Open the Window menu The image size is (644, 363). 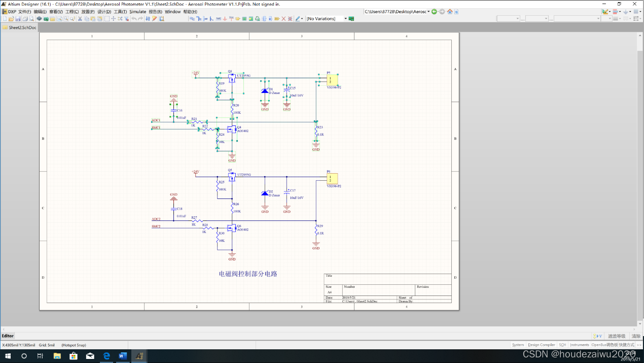[172, 11]
